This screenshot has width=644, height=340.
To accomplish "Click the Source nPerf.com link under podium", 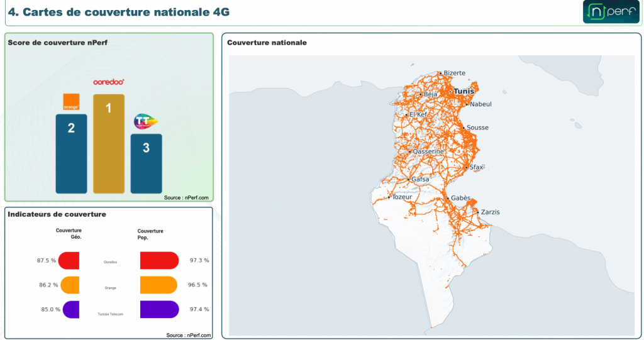I will tap(186, 197).
